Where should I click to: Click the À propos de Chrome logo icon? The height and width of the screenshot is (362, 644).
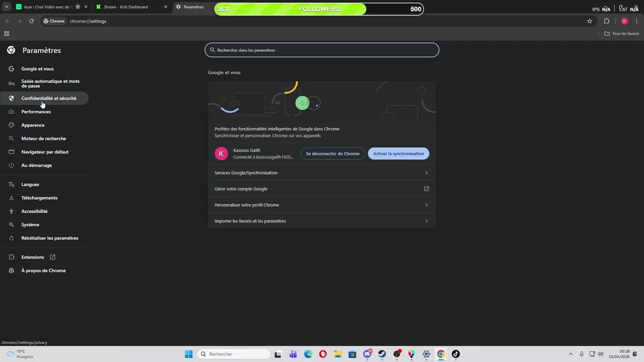click(x=11, y=270)
